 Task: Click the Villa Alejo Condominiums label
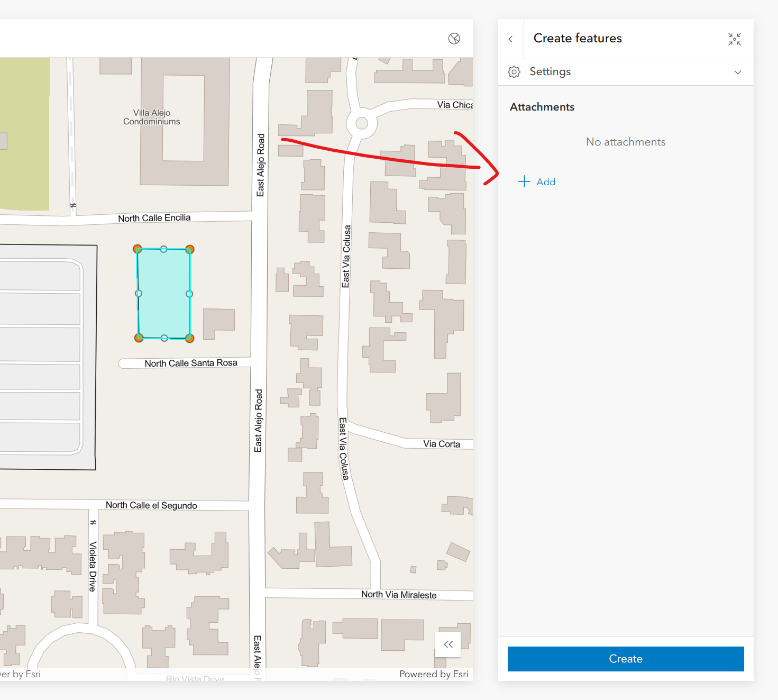point(152,117)
